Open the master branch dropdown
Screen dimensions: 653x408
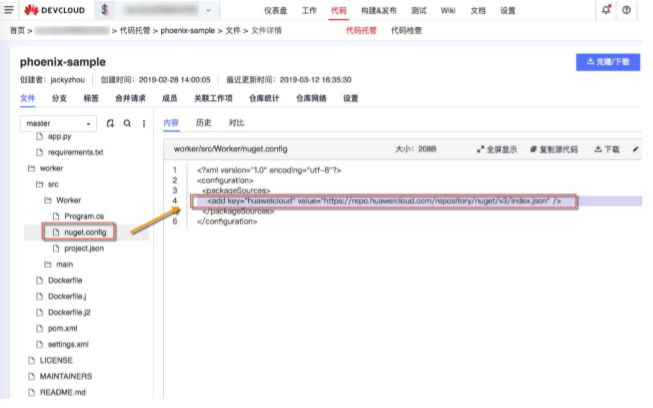(x=58, y=123)
